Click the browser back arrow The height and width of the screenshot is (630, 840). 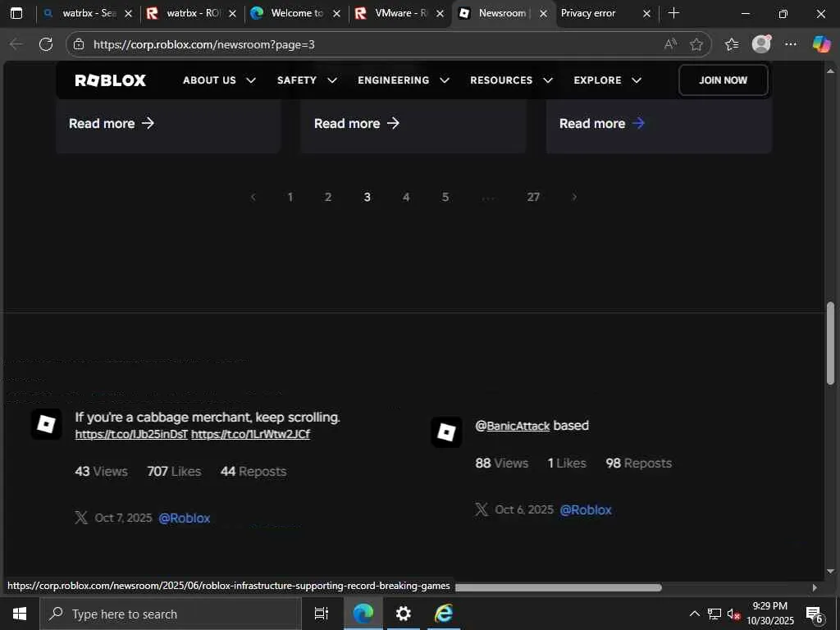(x=16, y=44)
